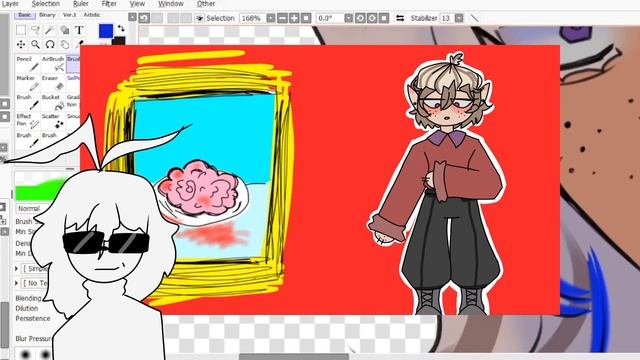Click the canvas horizontal scrollbar thumb

point(293,357)
